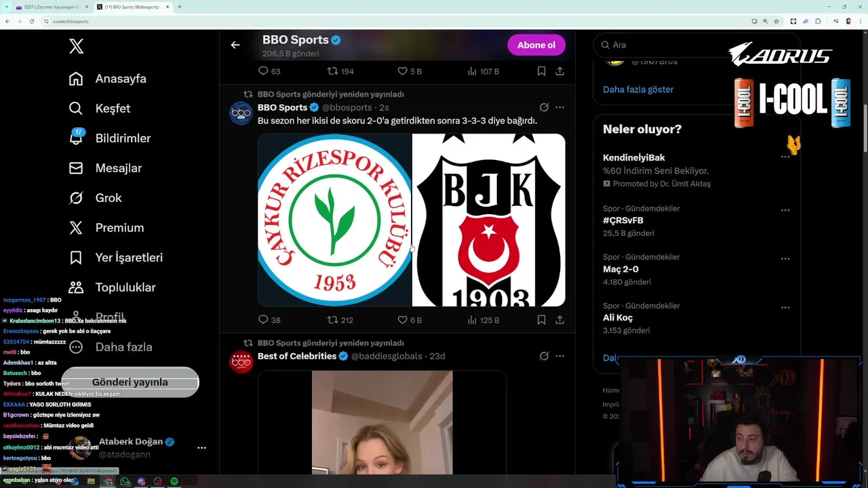Screen dimensions: 868x488
Task: Open Topluluklar communities
Action: 112,287
